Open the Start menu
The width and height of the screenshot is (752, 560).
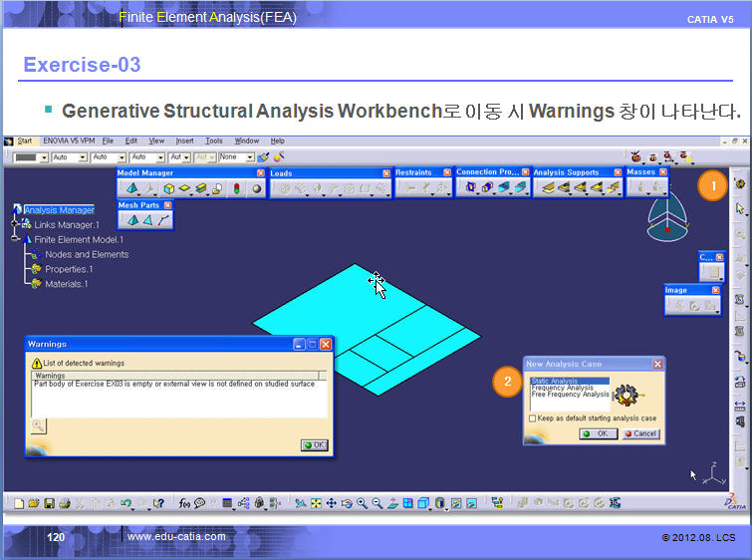click(25, 140)
